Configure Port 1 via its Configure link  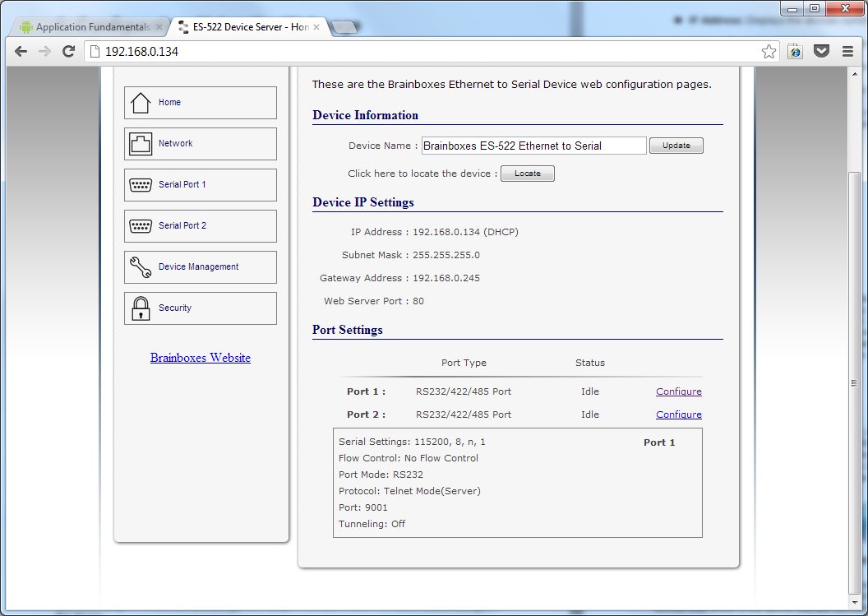point(678,391)
